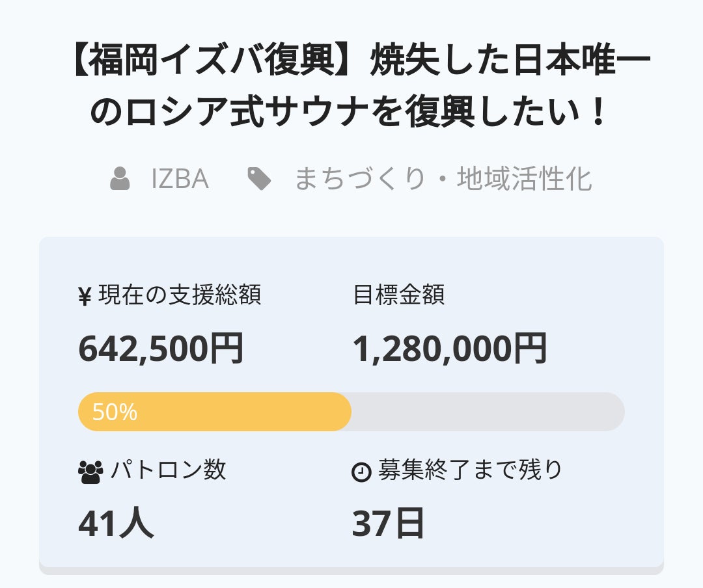703x588 pixels.
Task: Click the gray unfilled part of the progress bar
Action: [x=488, y=412]
